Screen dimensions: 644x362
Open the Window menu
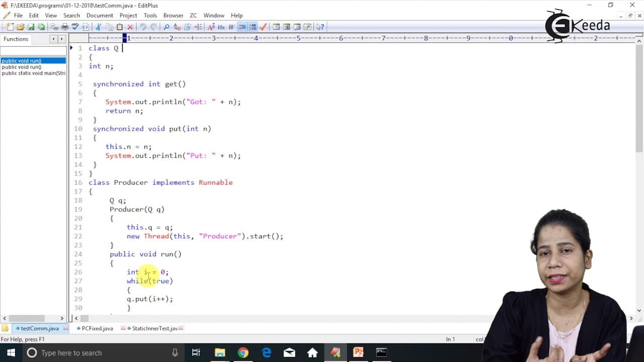coord(214,15)
